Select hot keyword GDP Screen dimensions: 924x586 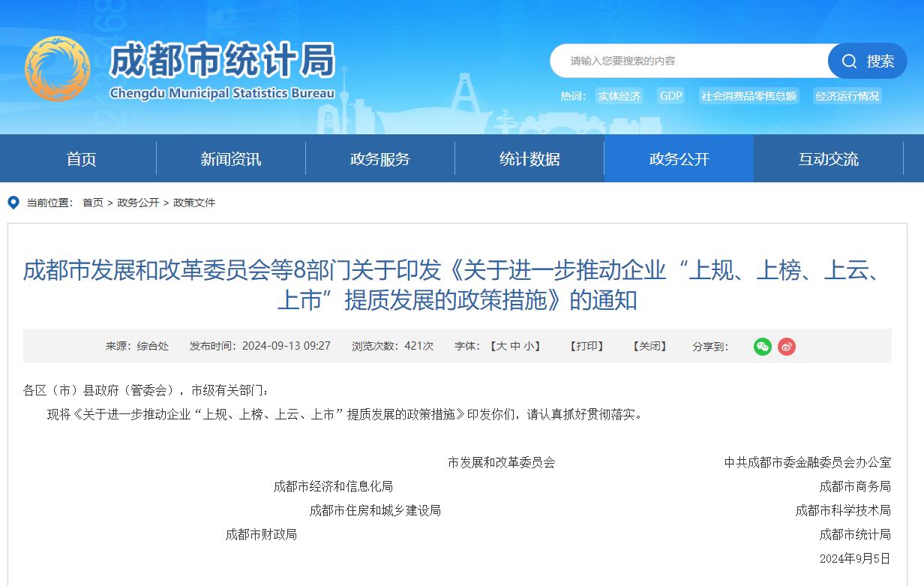pyautogui.click(x=671, y=96)
